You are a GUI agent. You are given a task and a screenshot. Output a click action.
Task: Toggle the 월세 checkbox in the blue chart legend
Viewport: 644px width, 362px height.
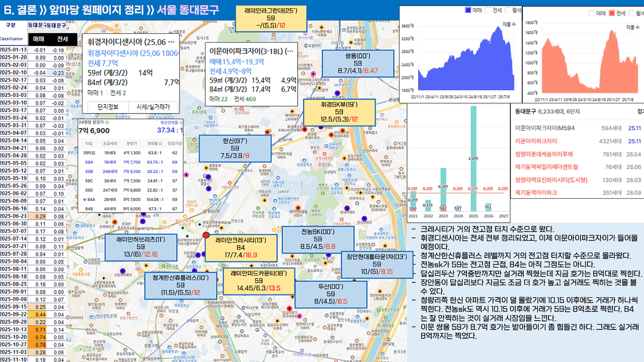point(508,10)
